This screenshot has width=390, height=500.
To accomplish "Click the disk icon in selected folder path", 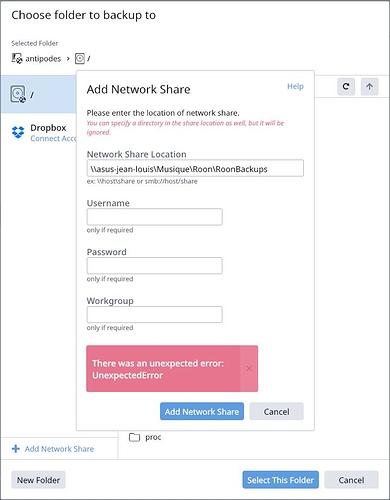I will (80, 59).
